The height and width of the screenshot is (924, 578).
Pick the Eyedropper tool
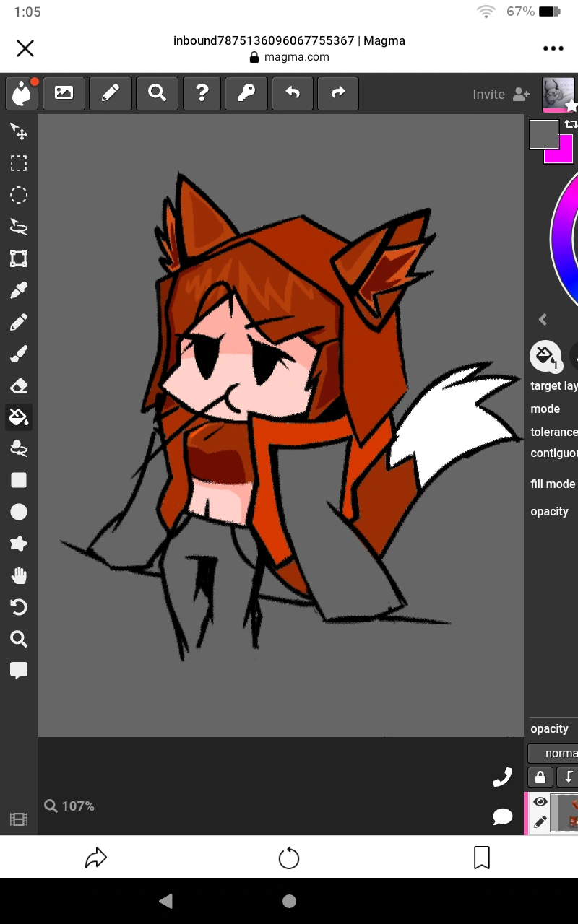(x=19, y=289)
